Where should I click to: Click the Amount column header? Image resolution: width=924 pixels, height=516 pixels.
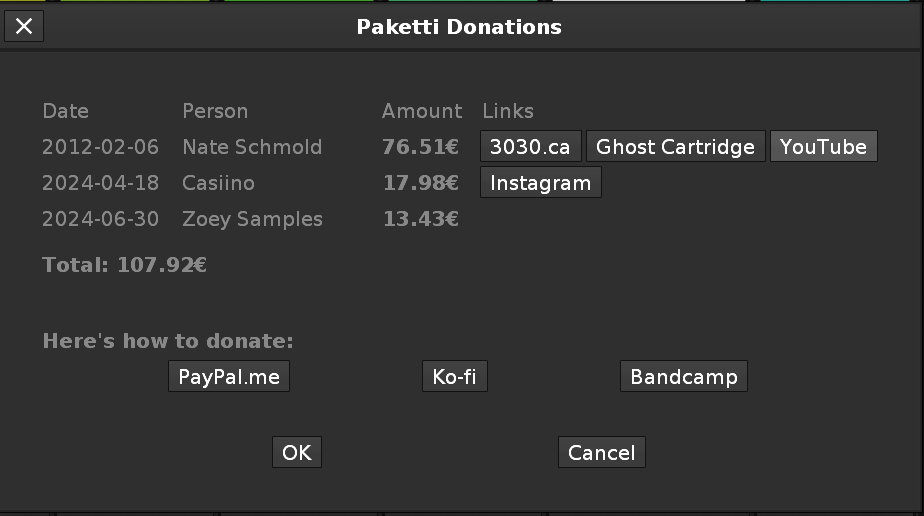[x=422, y=111]
